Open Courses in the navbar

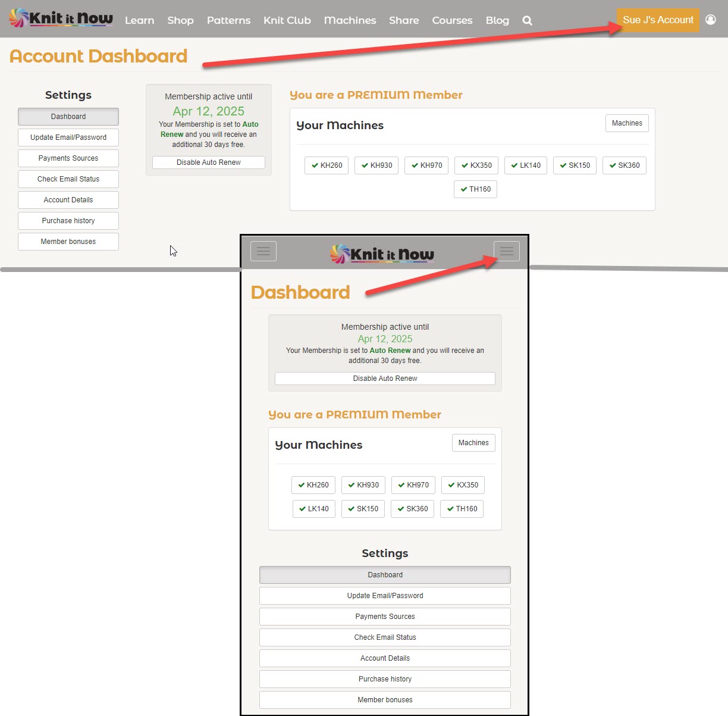point(453,20)
